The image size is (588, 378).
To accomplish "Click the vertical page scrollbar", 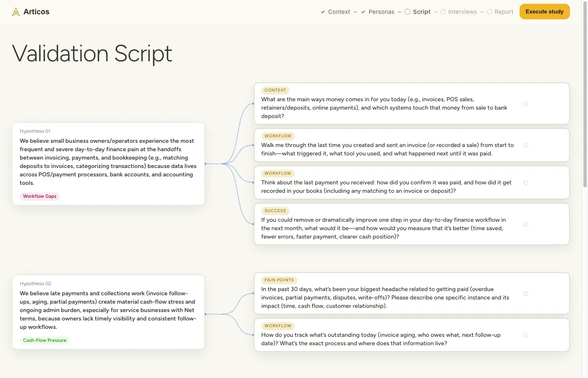I will pos(585,94).
